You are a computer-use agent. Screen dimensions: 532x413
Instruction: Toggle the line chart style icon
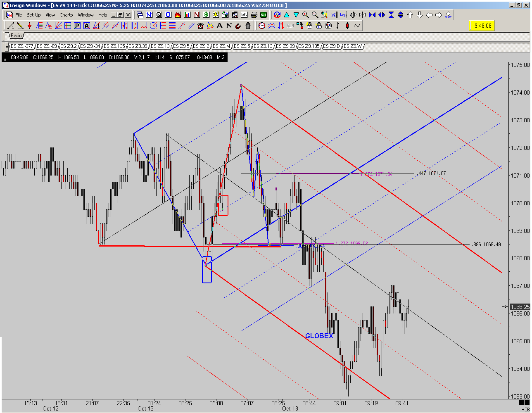[357, 26]
